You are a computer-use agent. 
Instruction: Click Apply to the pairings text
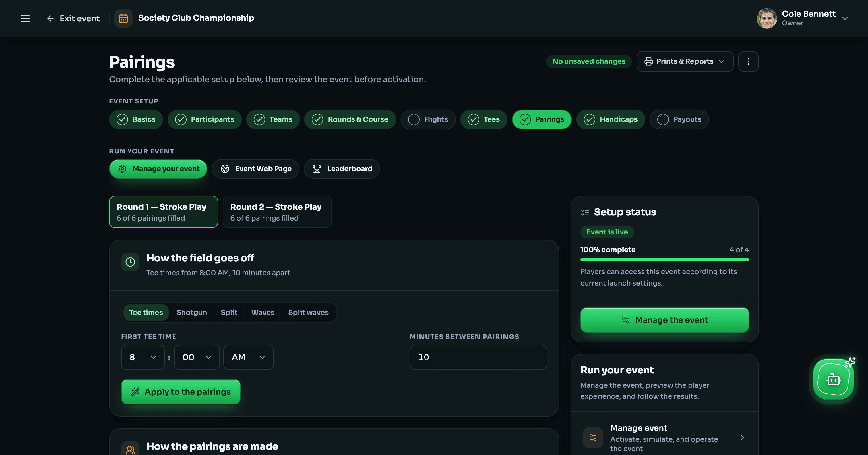(188, 392)
